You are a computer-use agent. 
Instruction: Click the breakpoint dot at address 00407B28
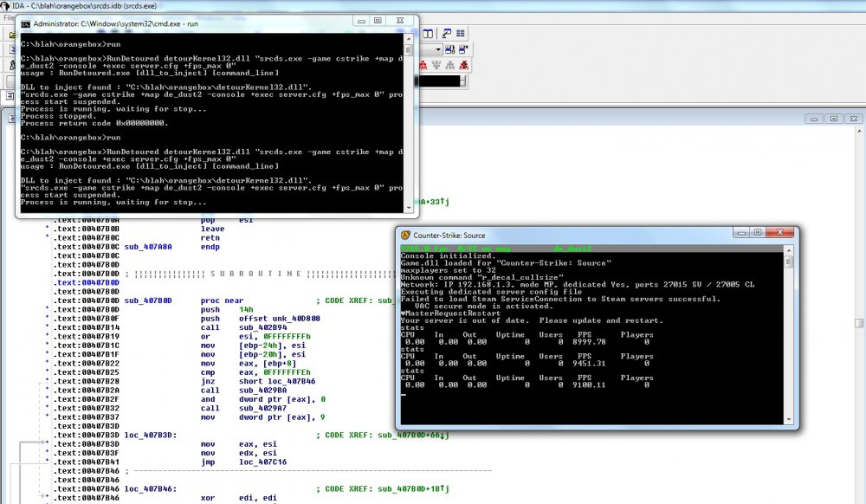(x=46, y=381)
